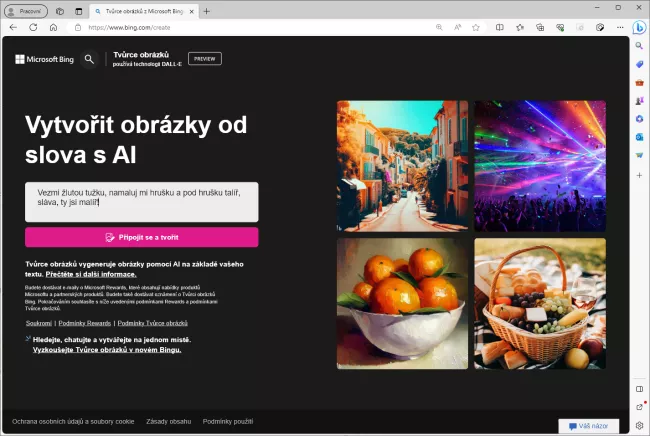Screen dimensions: 650x436
Task: Open the Tools briefcase icon in sidebar
Action: click(639, 83)
